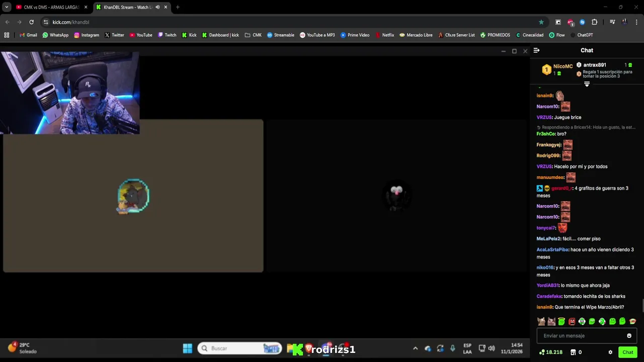This screenshot has width=644, height=362.
Task: Click the pixel character in the tan panel
Action: [133, 196]
